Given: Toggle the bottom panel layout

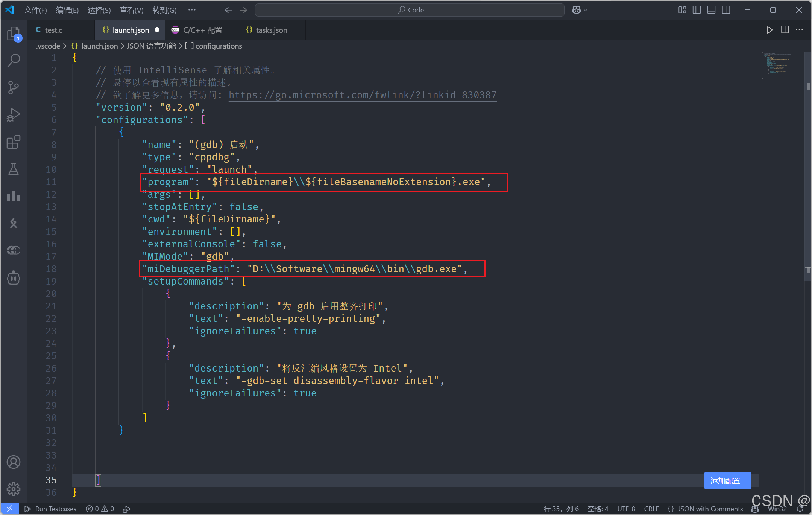Looking at the screenshot, I should click(x=711, y=10).
